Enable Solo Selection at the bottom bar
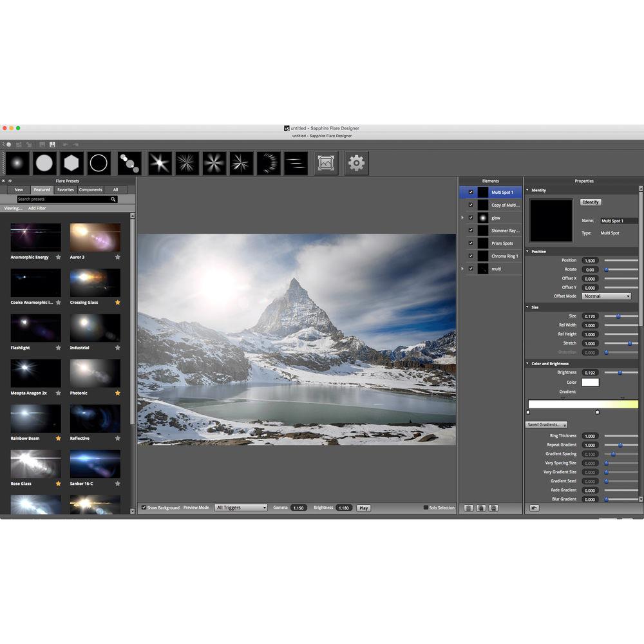 426,507
